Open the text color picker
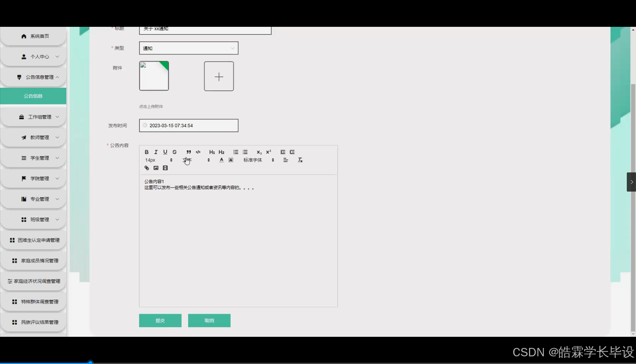636x364 pixels. click(x=221, y=160)
